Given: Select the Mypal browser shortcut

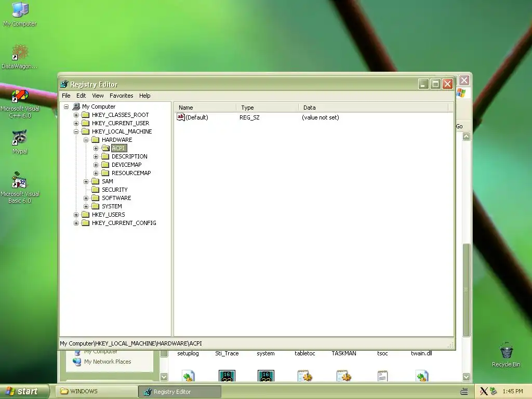Looking at the screenshot, I should [20, 142].
